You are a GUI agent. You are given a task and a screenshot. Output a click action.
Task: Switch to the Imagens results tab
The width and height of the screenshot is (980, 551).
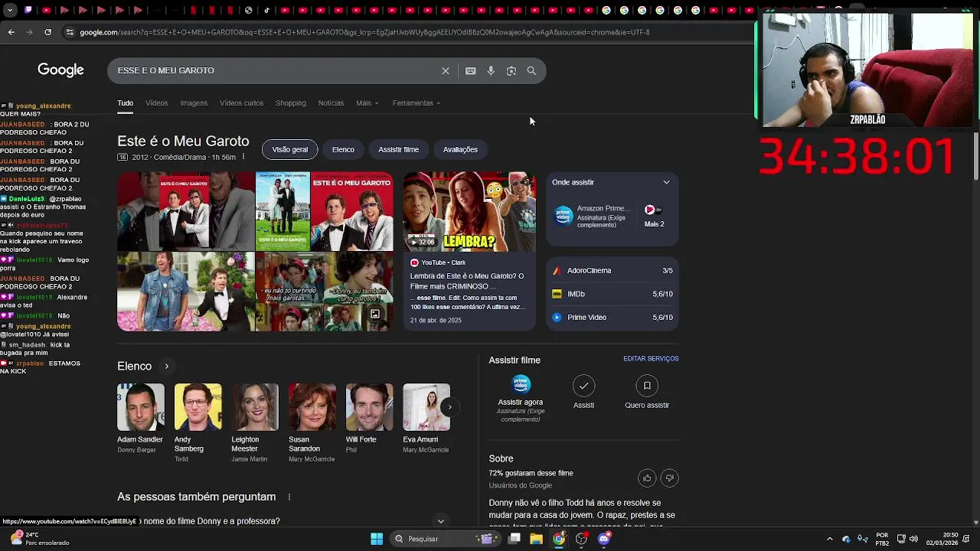point(194,103)
